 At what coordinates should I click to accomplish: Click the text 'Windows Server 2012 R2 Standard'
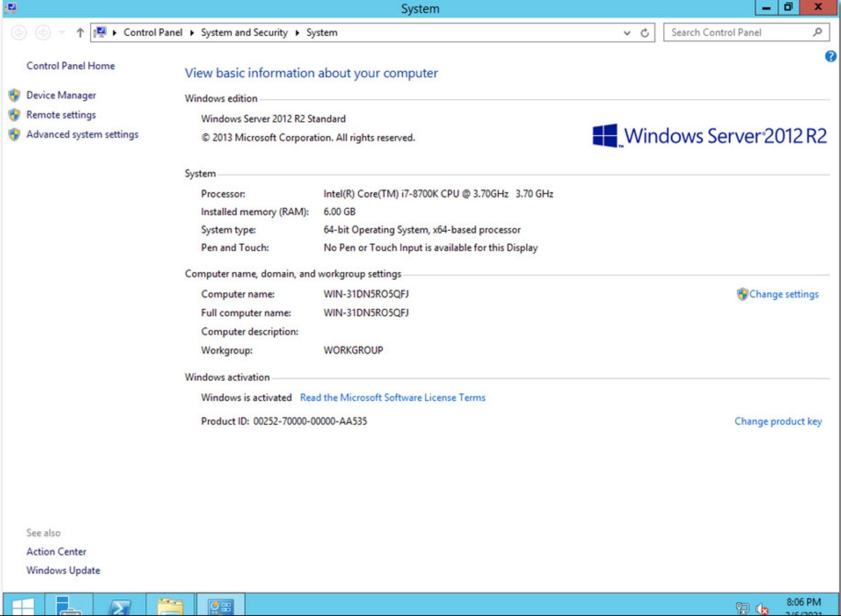click(273, 119)
